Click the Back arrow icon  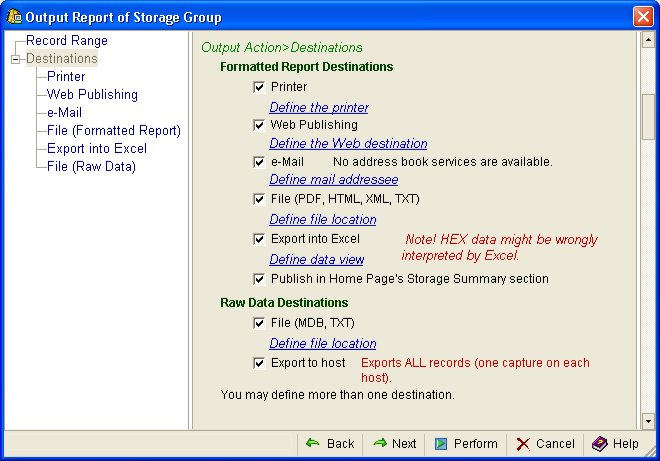[313, 443]
